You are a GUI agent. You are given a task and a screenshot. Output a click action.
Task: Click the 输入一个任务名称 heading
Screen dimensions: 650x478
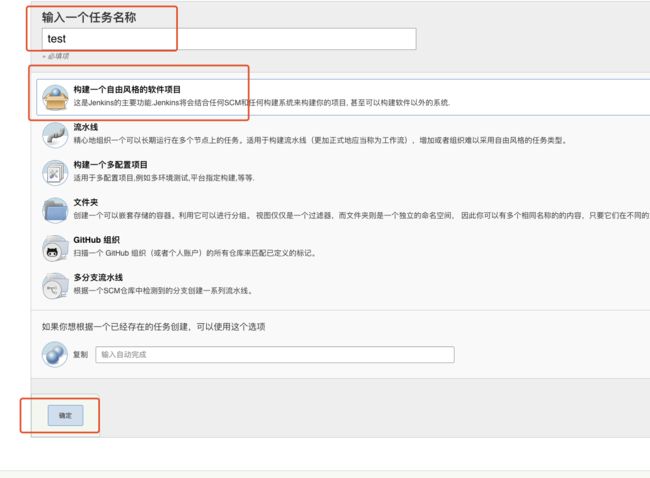89,17
